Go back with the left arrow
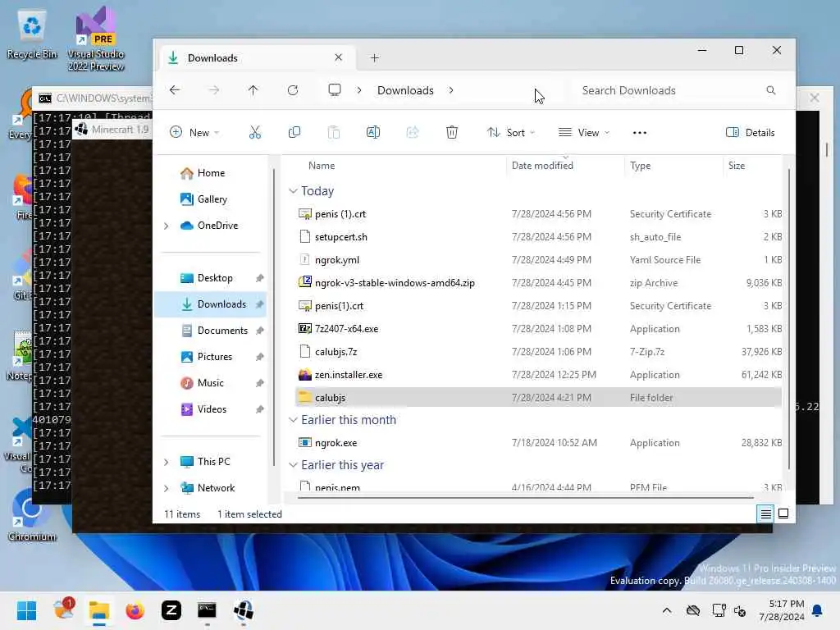840x630 pixels. 175,90
